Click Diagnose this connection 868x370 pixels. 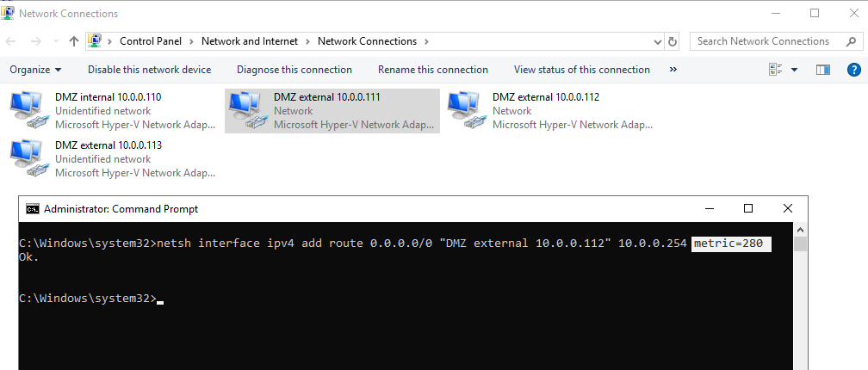[x=294, y=70]
